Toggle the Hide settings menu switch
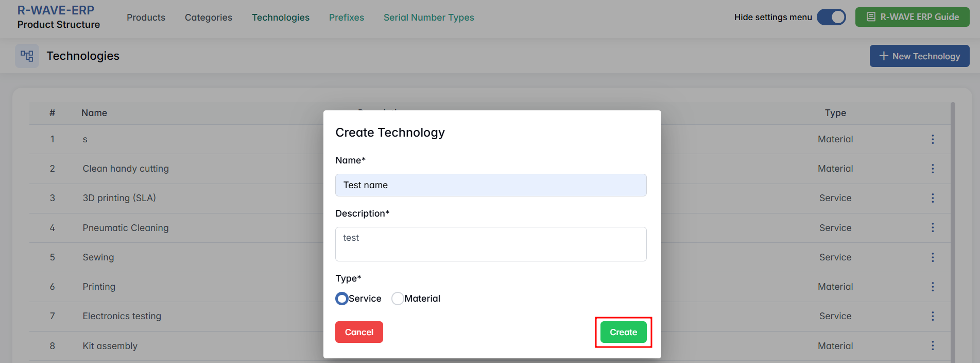Image resolution: width=980 pixels, height=363 pixels. 831,17
